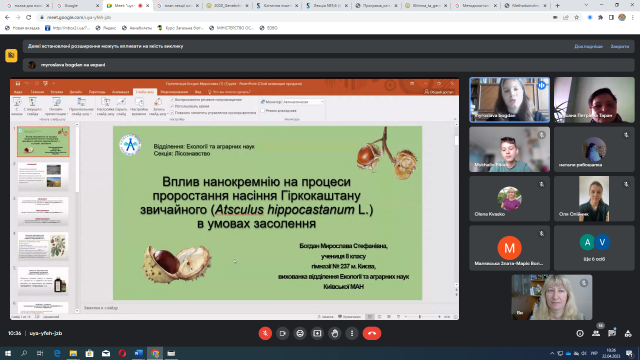This screenshot has height=360, width=640.
Task: Open the 'Главная' ribbon tab in PowerPoint
Action: pyautogui.click(x=37, y=92)
